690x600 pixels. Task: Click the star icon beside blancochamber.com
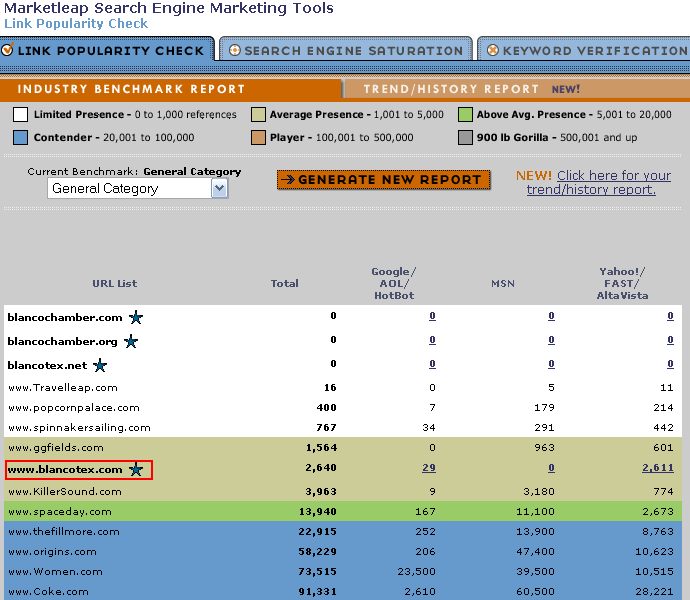point(136,317)
